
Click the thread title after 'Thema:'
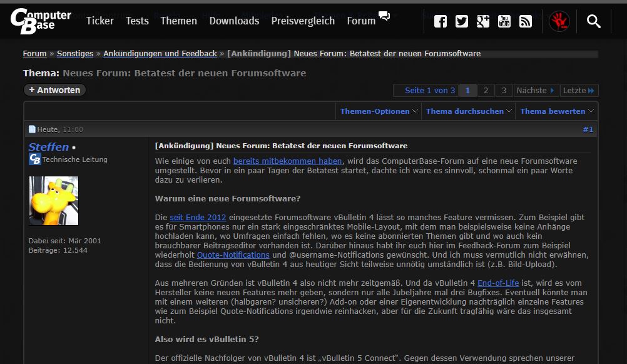pos(185,73)
